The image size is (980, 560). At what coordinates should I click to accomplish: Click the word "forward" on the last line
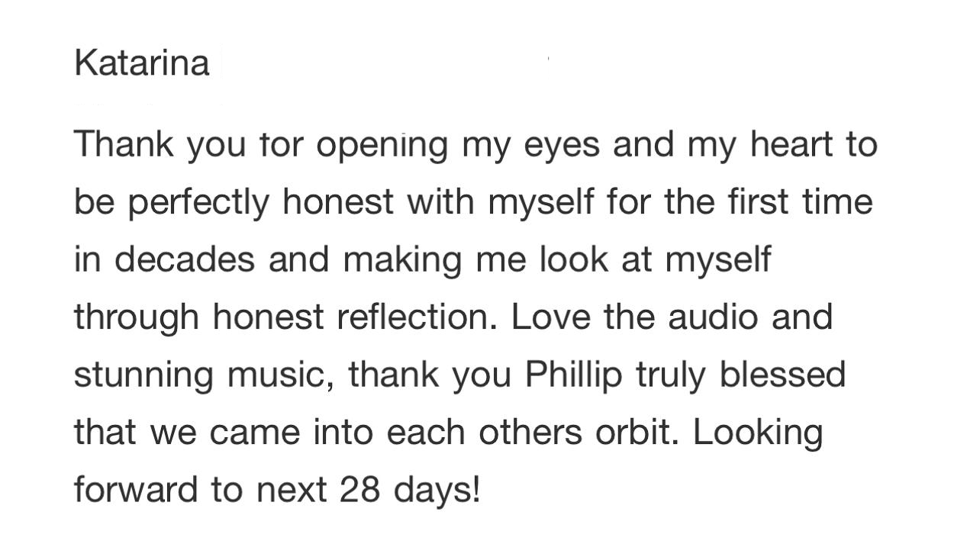136,489
